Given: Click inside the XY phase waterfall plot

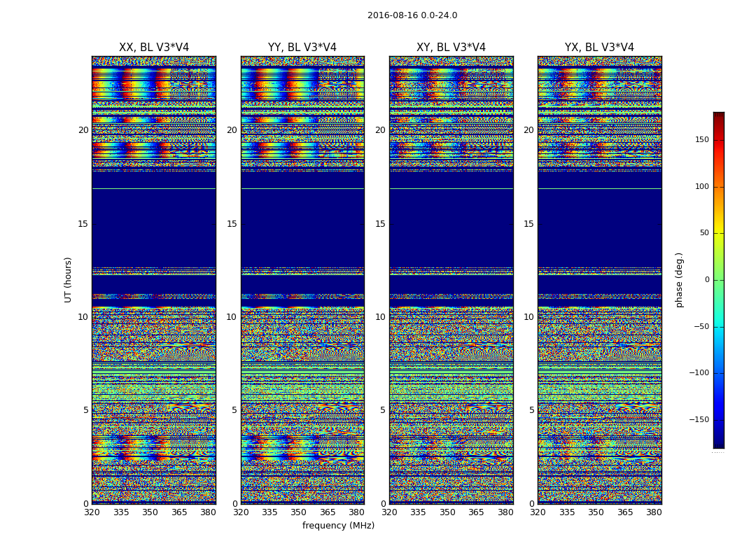Looking at the screenshot, I should click(451, 280).
